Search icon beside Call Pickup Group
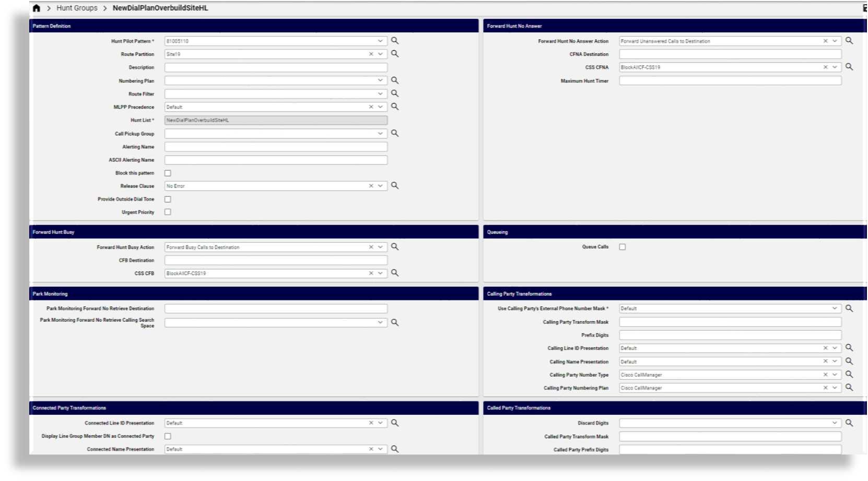The height and width of the screenshot is (481, 868). pyautogui.click(x=395, y=133)
